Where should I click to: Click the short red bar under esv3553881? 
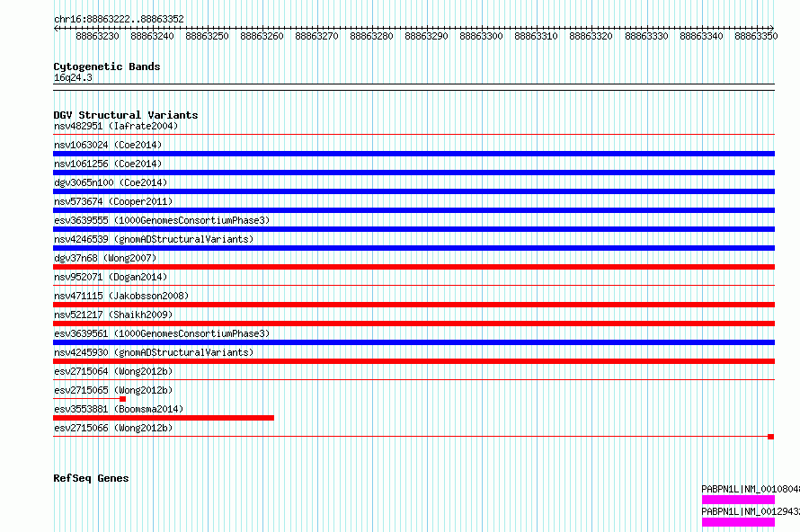tap(164, 418)
